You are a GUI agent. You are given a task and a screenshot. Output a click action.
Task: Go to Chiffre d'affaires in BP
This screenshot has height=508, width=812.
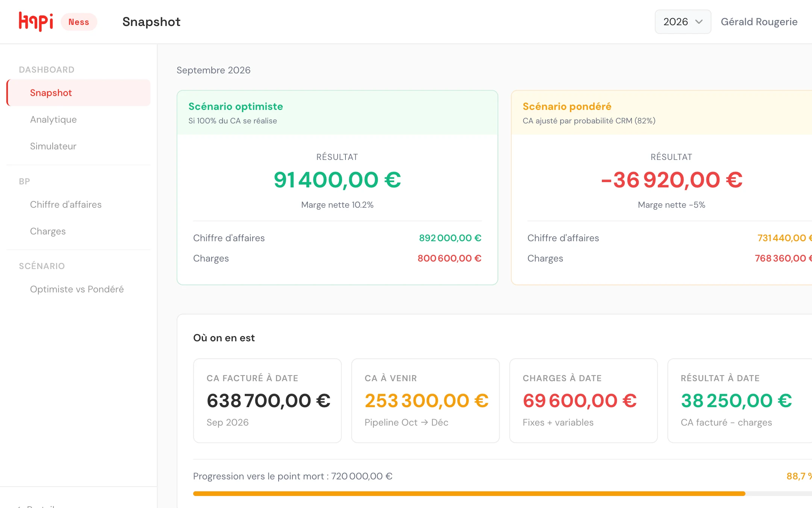(66, 204)
